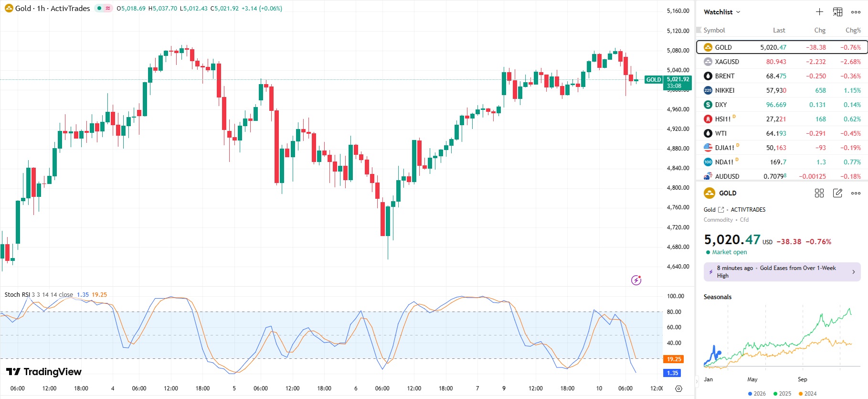Toggle the 2025 seasonals legend series
Image resolution: width=868 pixels, height=399 pixels.
(x=782, y=394)
